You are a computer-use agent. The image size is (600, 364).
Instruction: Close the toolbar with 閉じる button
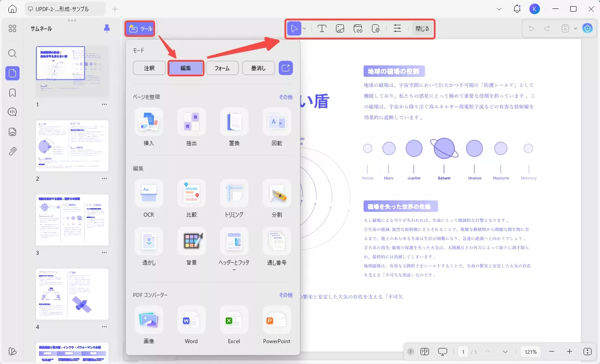[421, 28]
